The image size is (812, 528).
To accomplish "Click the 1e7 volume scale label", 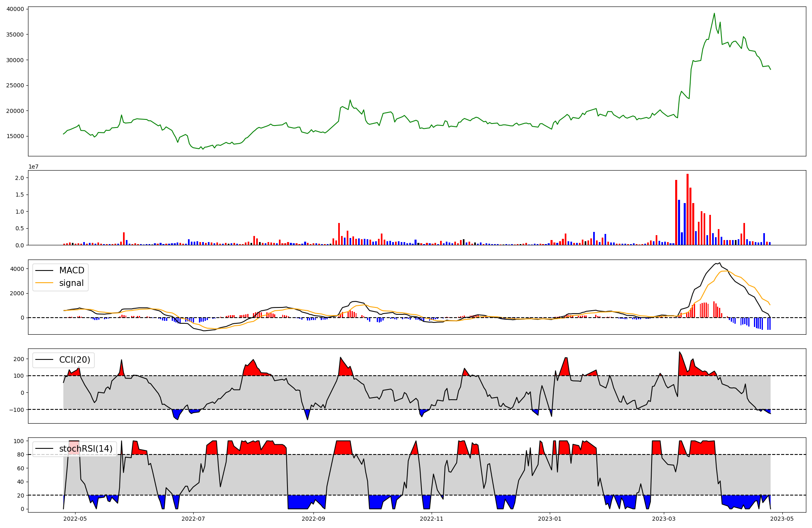I will [x=33, y=167].
